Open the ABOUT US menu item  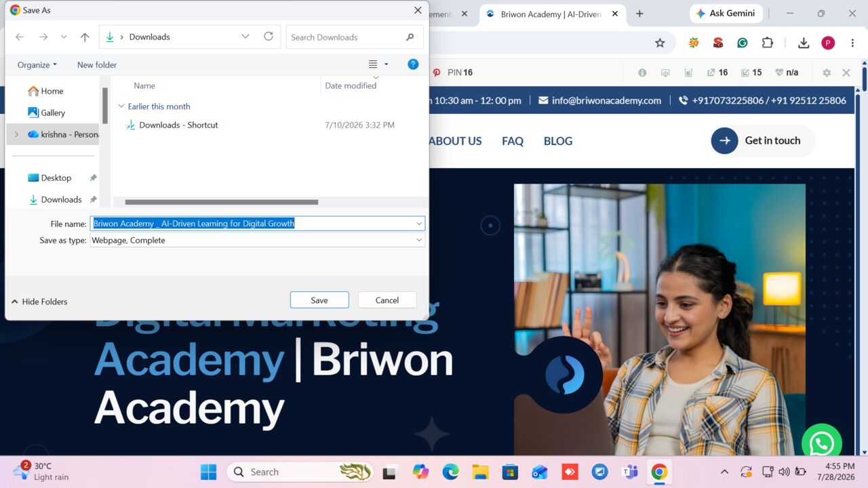click(455, 141)
